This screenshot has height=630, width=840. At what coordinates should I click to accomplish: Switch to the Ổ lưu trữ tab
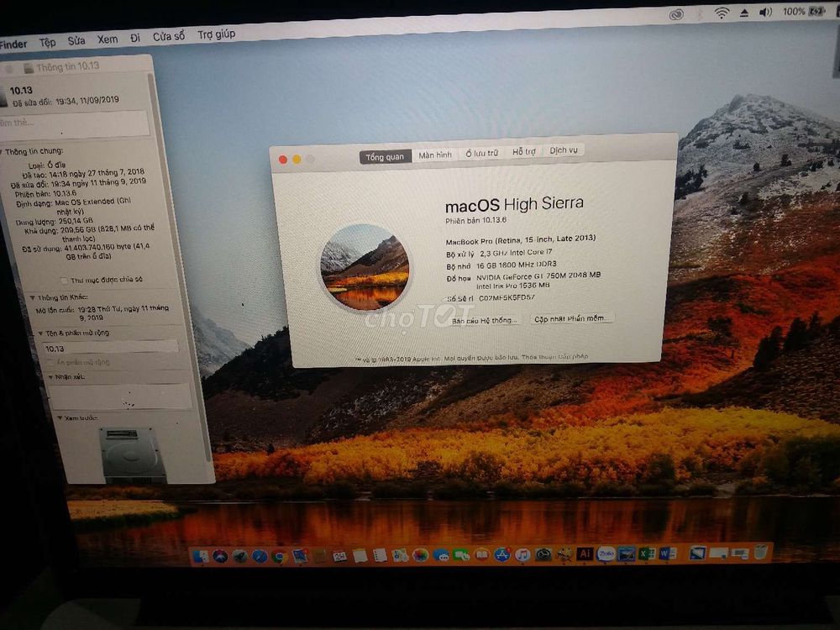point(481,153)
